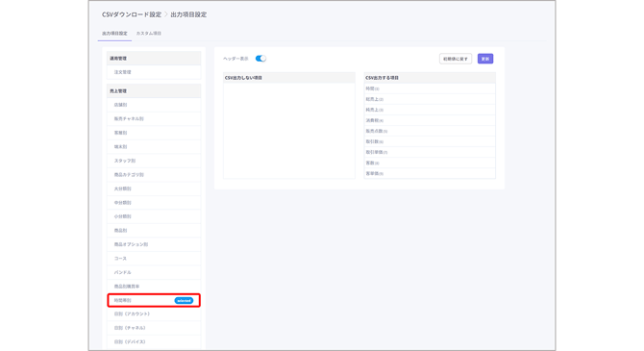Switch to the カスタム項目 tab
The width and height of the screenshot is (644, 351).
(x=149, y=34)
